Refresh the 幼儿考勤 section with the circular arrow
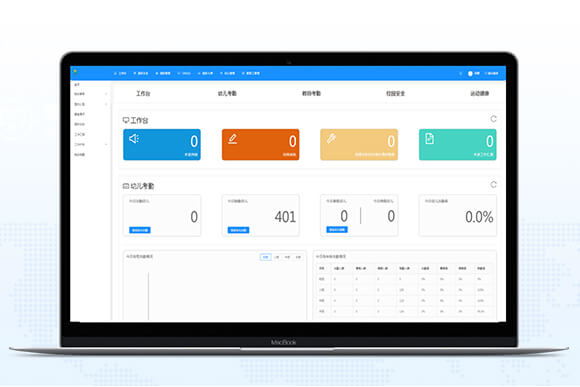The image size is (580, 387). click(x=493, y=184)
